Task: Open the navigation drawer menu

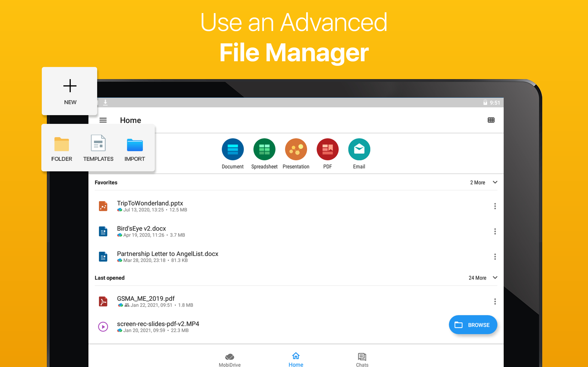Action: 103,120
